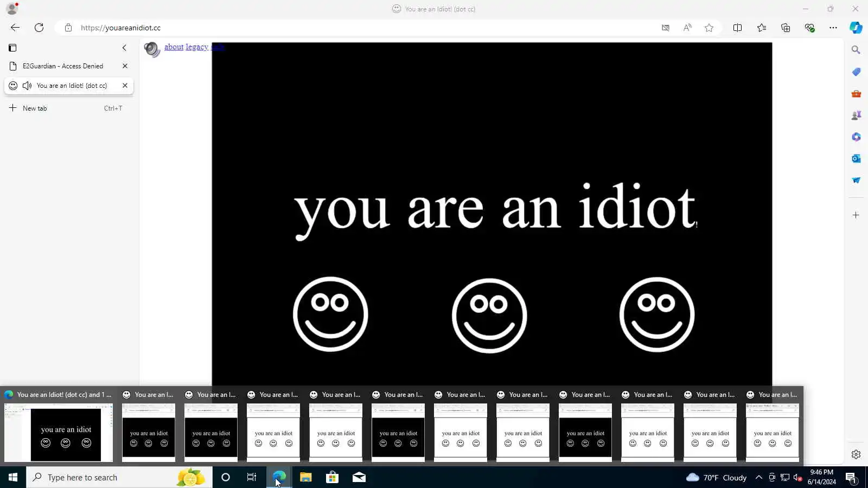Click the Meet Now tray icon

[772, 477]
